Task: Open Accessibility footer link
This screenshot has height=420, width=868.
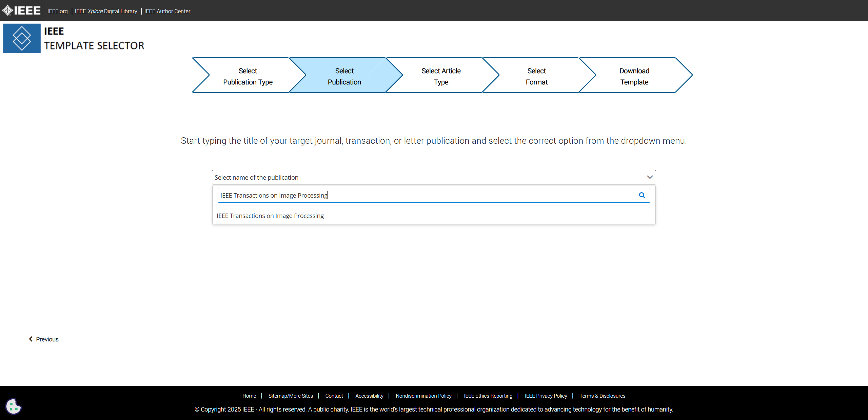Action: tap(369, 396)
